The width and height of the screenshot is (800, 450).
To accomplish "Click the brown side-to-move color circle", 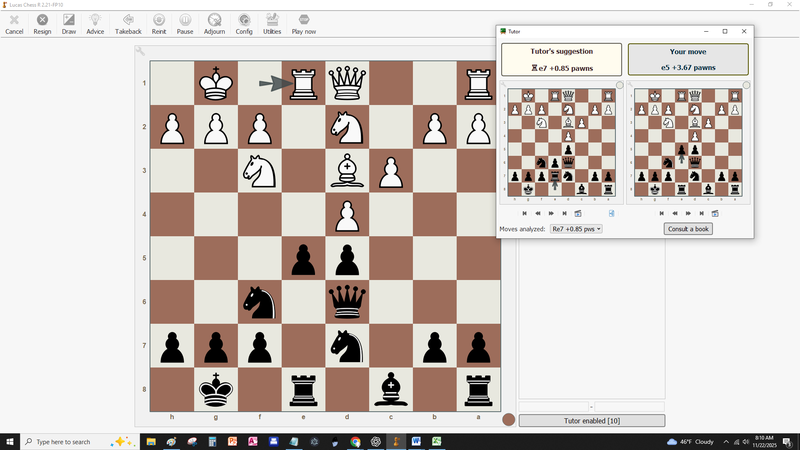I will tap(508, 420).
